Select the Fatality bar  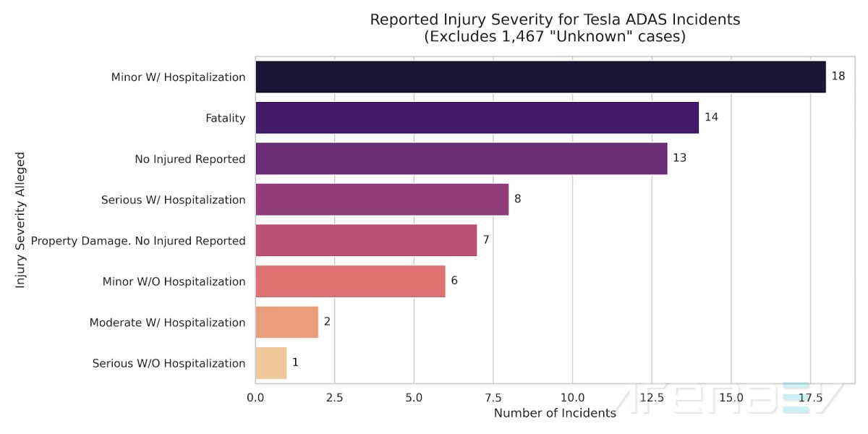[x=477, y=118]
